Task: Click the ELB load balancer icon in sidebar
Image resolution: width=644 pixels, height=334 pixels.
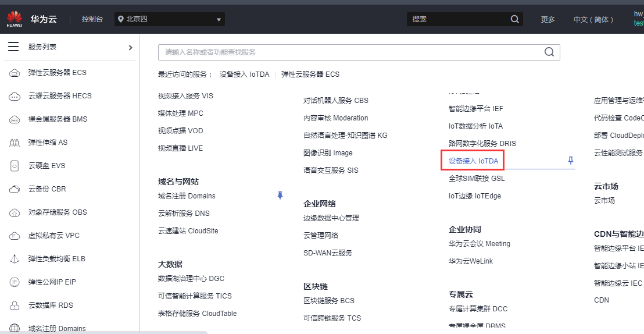Action: tap(15, 259)
